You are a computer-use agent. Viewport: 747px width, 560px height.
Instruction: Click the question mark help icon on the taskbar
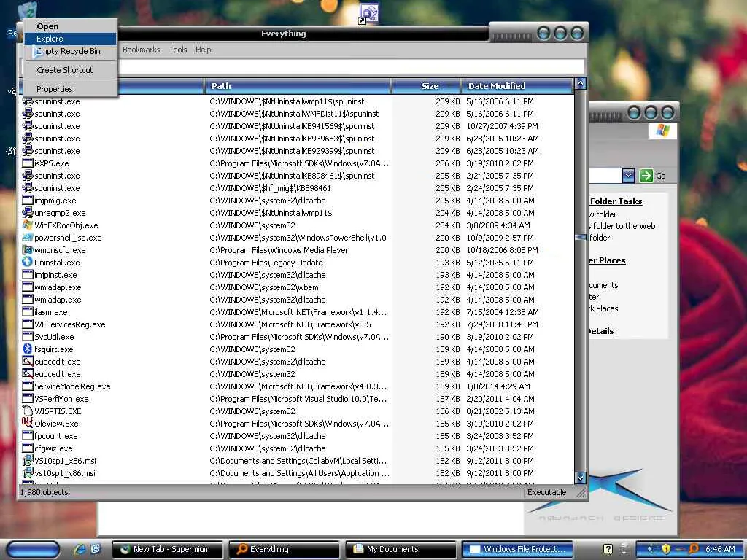click(x=608, y=549)
